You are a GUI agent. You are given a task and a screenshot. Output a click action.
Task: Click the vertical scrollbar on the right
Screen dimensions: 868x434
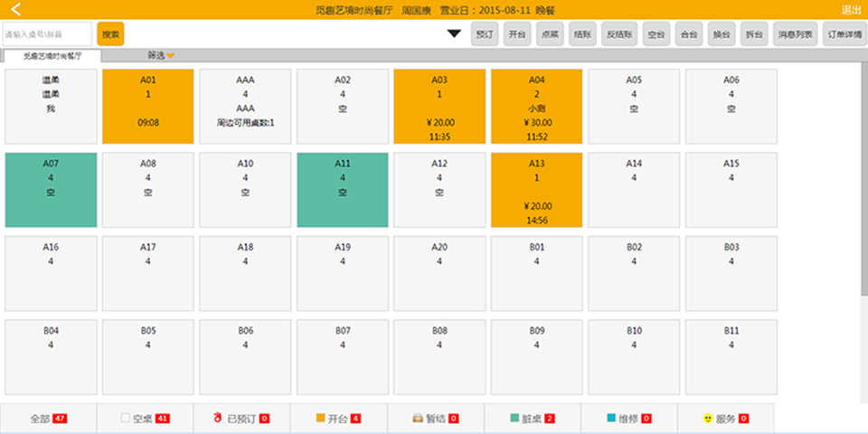864,180
